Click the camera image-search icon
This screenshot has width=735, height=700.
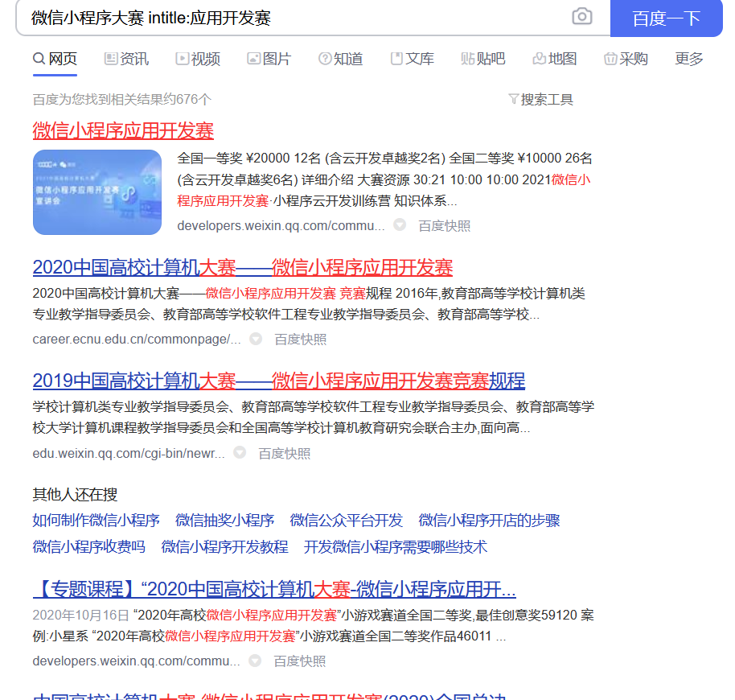[x=581, y=17]
